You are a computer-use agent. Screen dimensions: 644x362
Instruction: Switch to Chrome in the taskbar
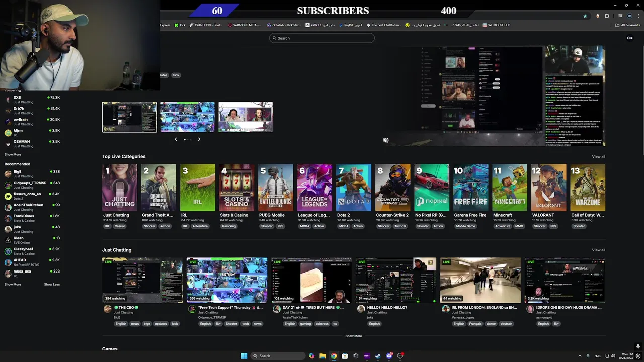pos(334,356)
